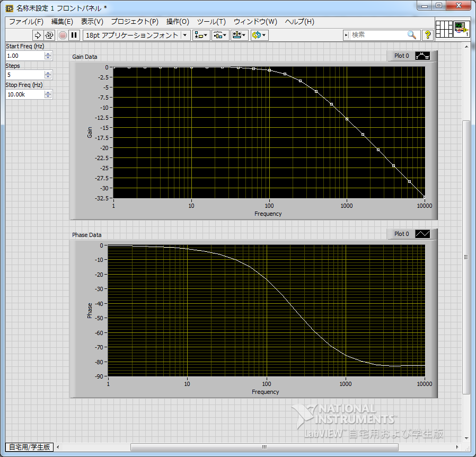Screen dimensions: 476x457
Task: Open the 表示(V) menu
Action: click(x=92, y=22)
